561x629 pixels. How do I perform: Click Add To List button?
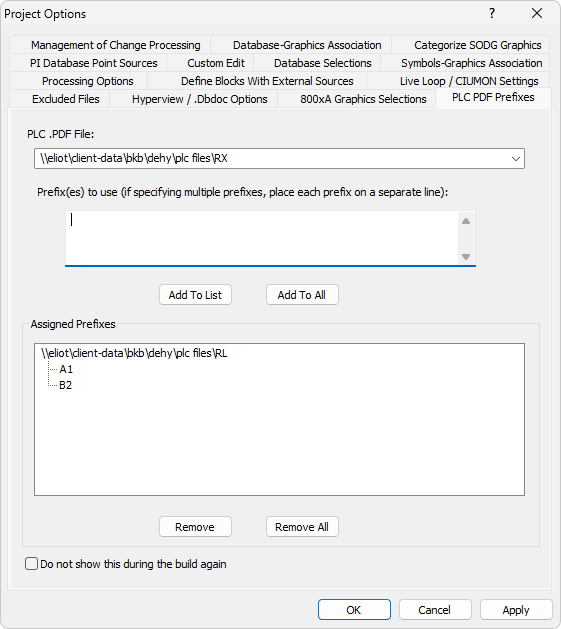[x=195, y=295]
